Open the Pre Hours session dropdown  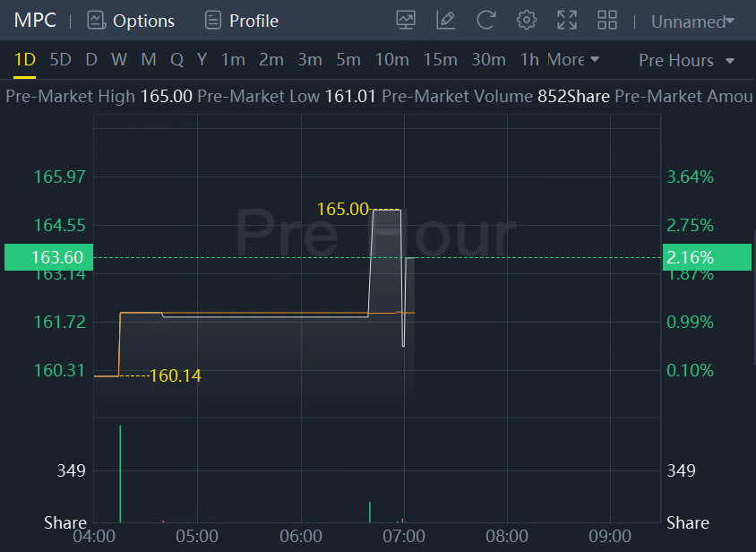pos(686,61)
